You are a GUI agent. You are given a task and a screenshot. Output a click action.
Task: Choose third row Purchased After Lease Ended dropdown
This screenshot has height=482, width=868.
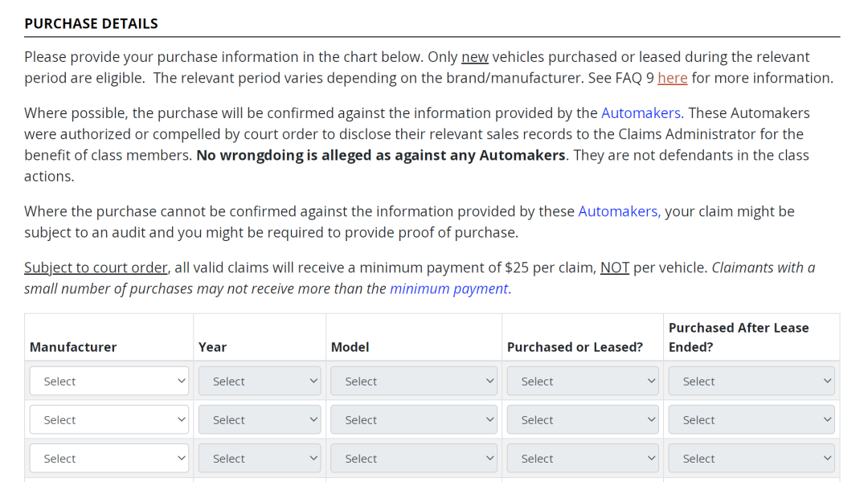[751, 458]
